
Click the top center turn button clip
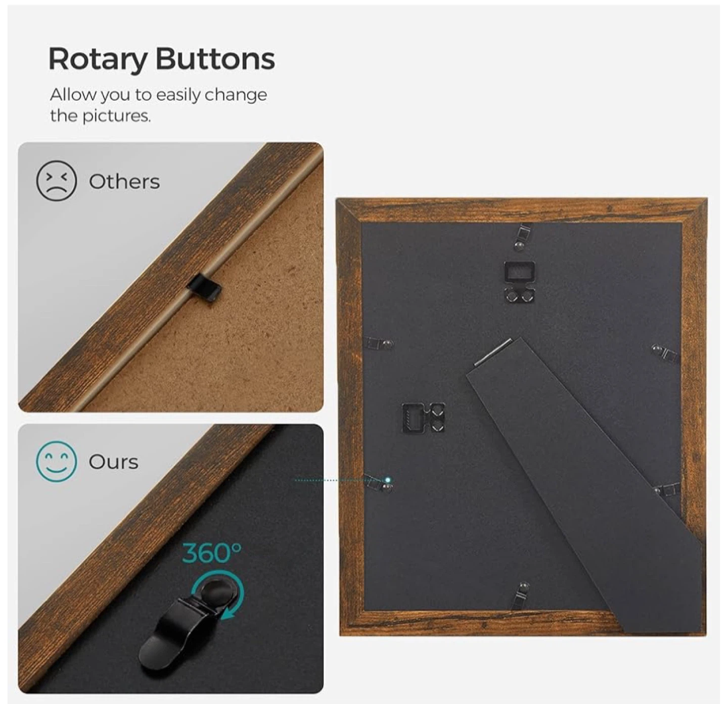point(521,238)
